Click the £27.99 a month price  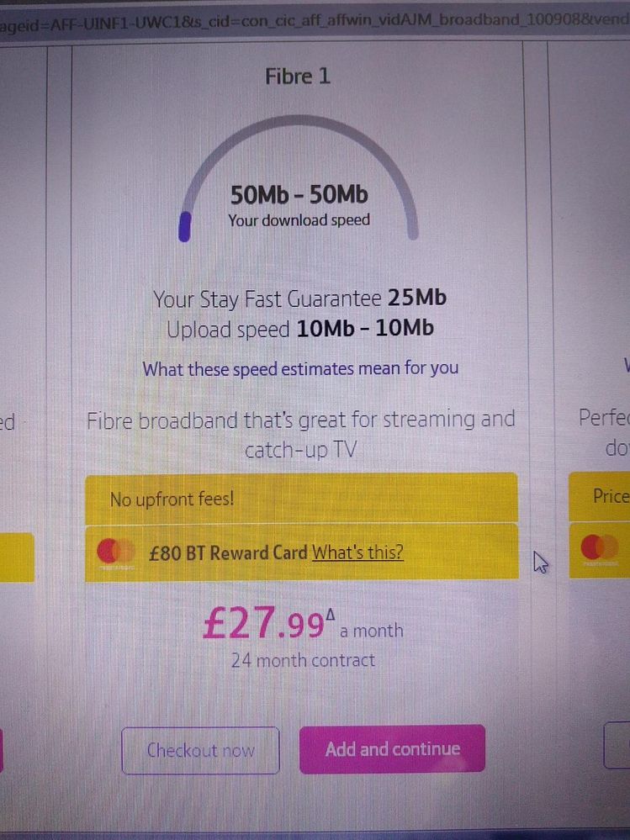[303, 626]
